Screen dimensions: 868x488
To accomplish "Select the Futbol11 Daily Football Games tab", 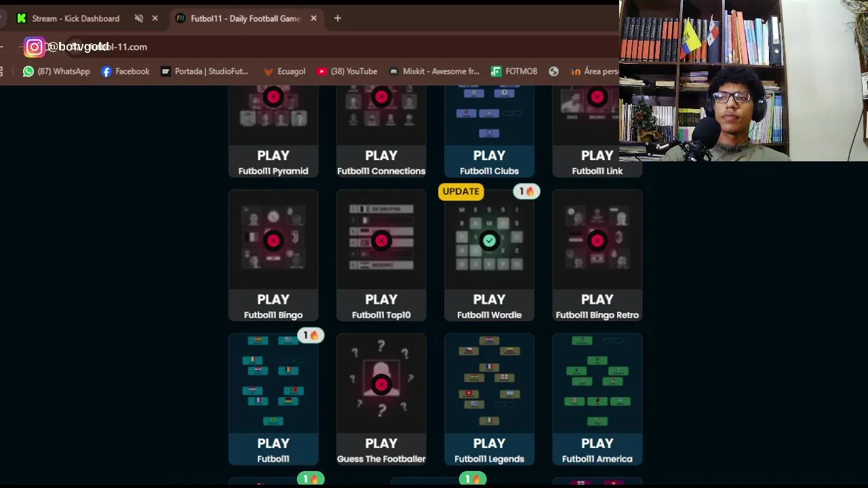I will coord(245,18).
